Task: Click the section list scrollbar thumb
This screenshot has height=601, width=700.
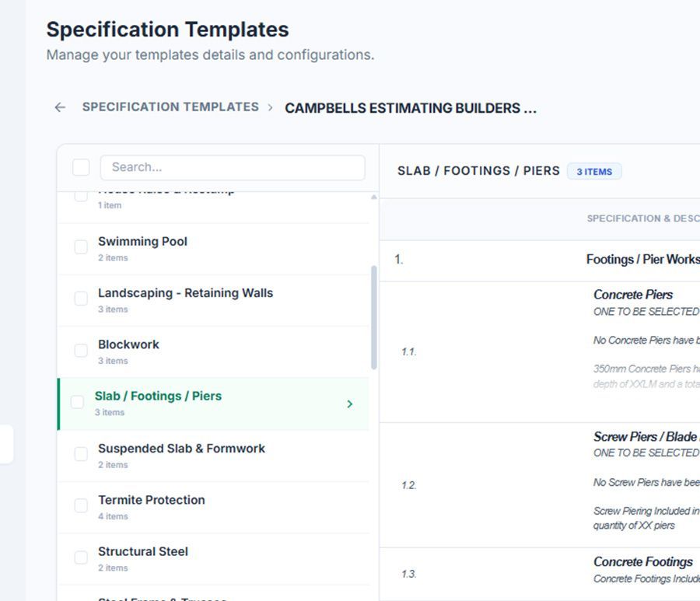Action: (373, 318)
